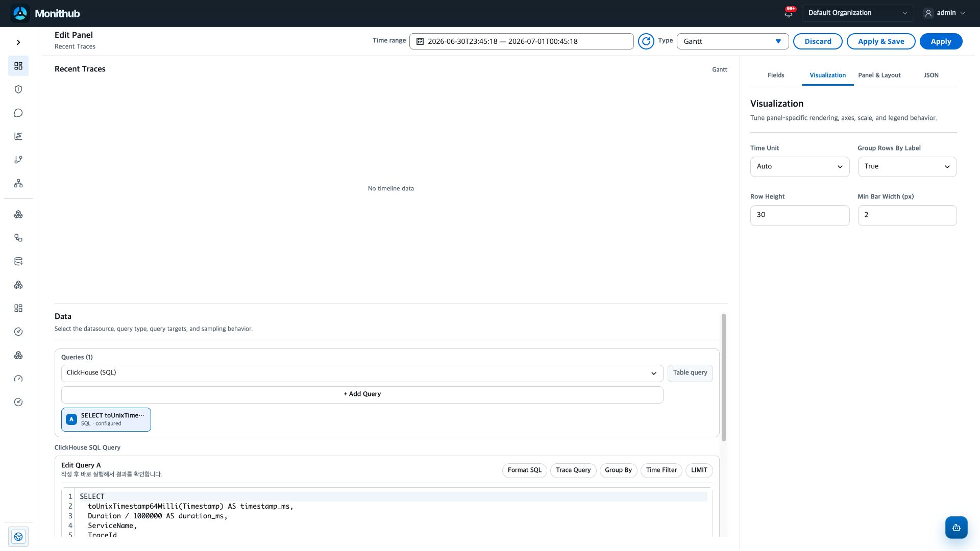Click the Queries (1) label
This screenshot has width=980, height=551.
pos(77,357)
